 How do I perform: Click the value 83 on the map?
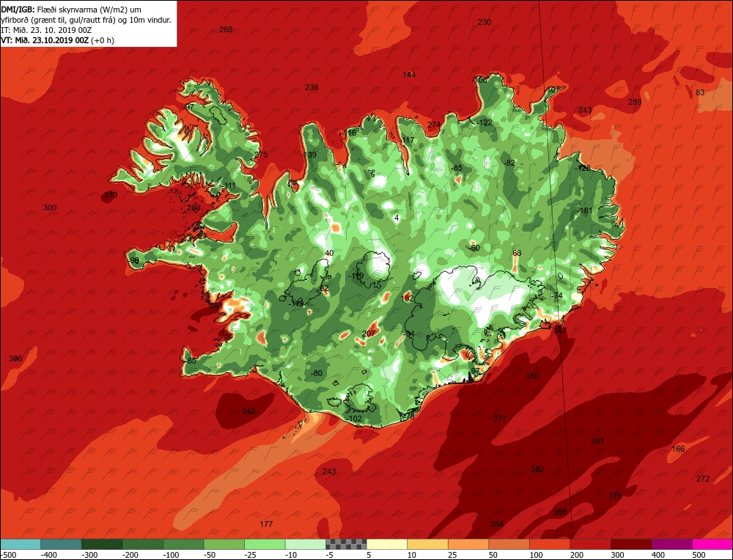pos(700,92)
